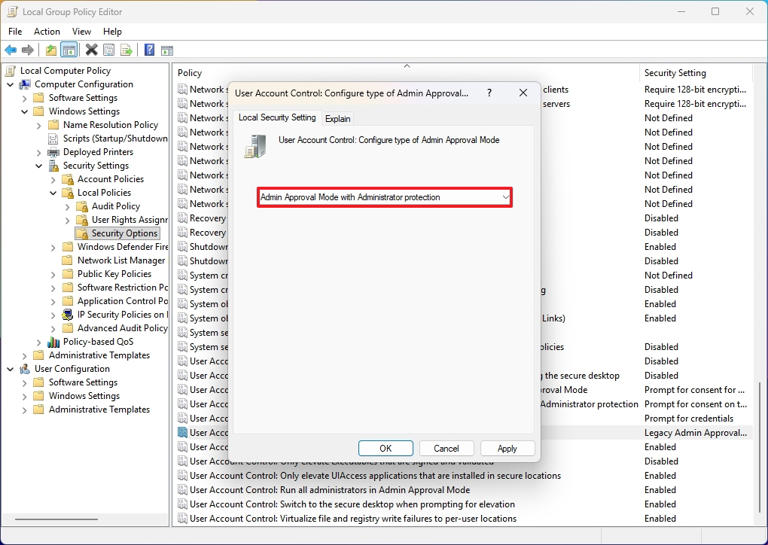The width and height of the screenshot is (768, 545).
Task: Click the Local Group Policy Editor title icon
Action: pos(12,12)
